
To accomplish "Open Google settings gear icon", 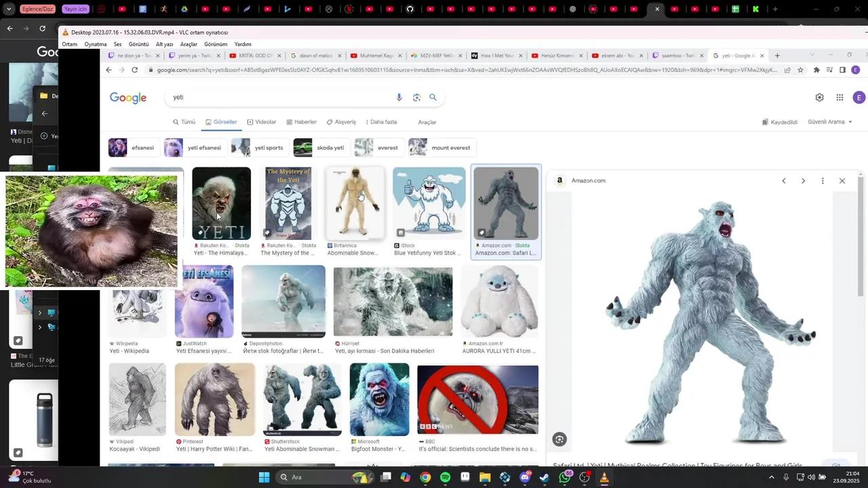I will click(x=819, y=98).
